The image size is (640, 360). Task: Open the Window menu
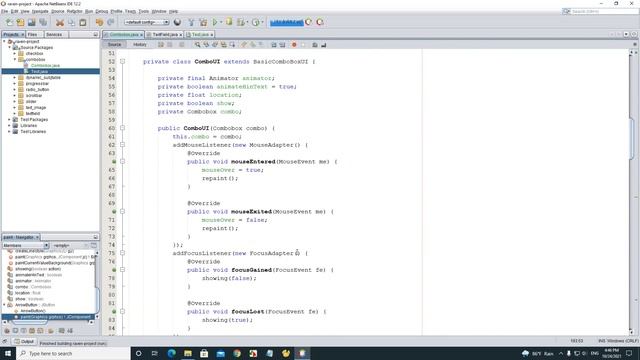click(159, 11)
